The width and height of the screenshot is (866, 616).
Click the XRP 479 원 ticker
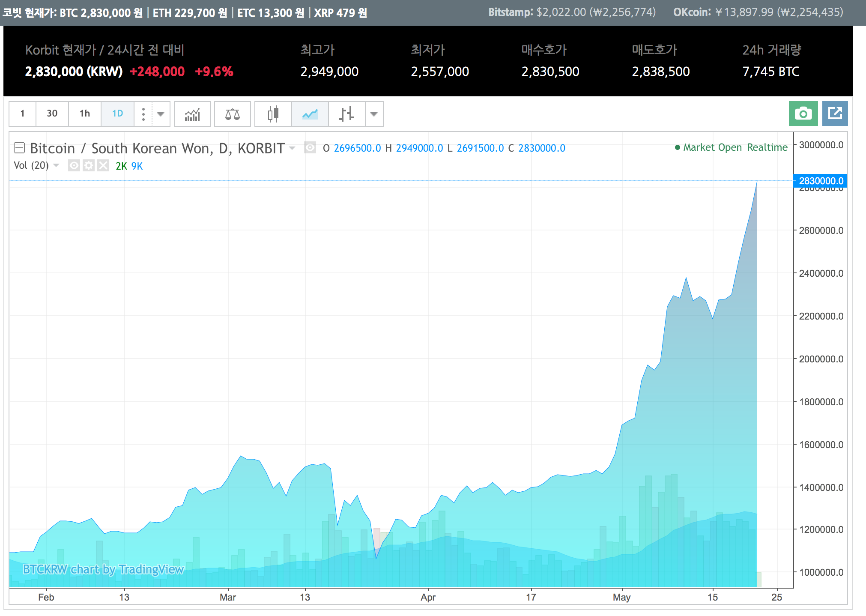tap(340, 13)
